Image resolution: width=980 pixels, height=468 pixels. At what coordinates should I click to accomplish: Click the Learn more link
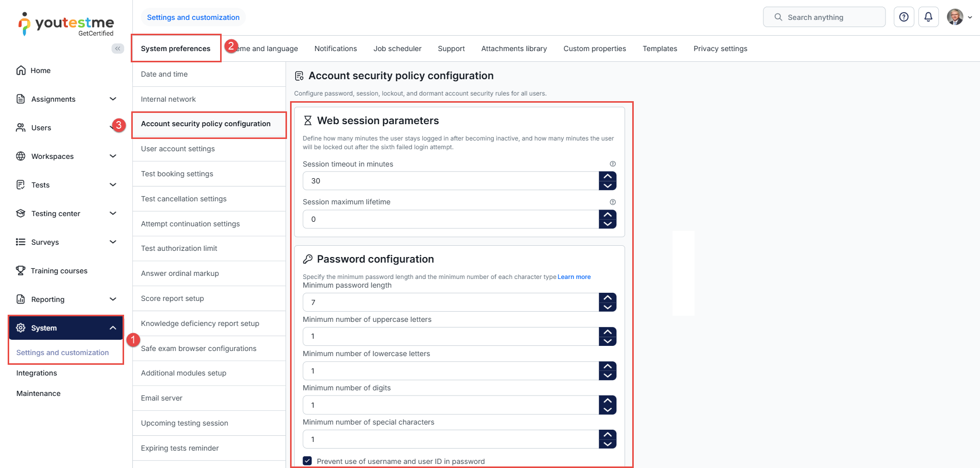click(x=574, y=277)
